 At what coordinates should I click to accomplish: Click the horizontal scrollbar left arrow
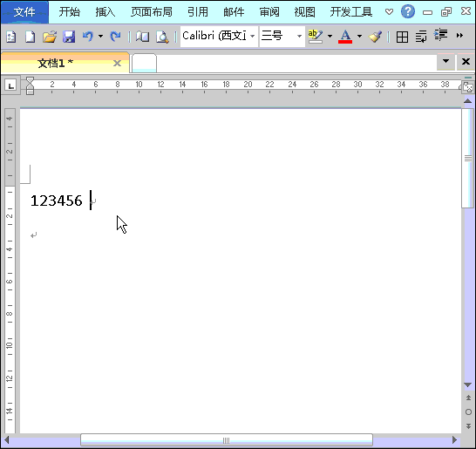coord(6,440)
